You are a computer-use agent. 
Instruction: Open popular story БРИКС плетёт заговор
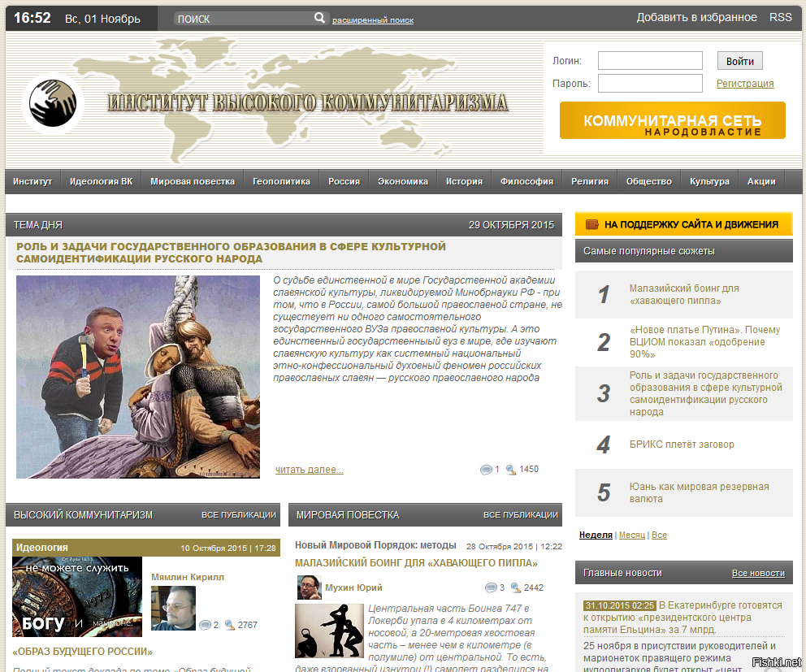[682, 444]
